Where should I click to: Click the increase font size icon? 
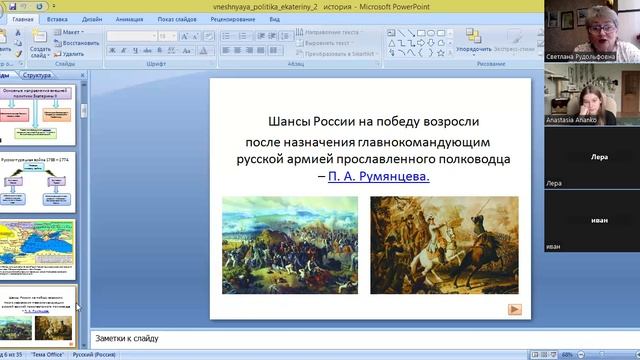[184, 36]
